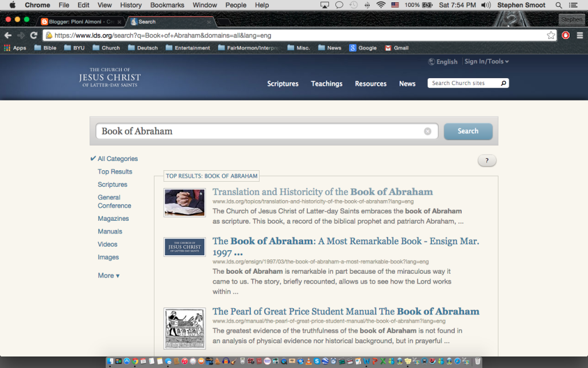The width and height of the screenshot is (588, 368).
Task: Open the Gmail bookmark
Action: point(396,48)
